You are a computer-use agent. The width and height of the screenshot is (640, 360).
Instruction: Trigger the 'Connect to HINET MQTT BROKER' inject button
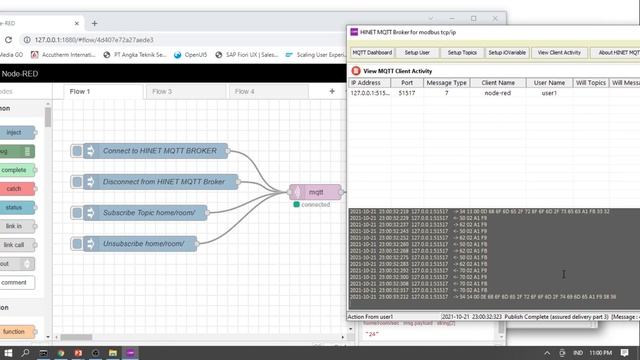point(77,151)
